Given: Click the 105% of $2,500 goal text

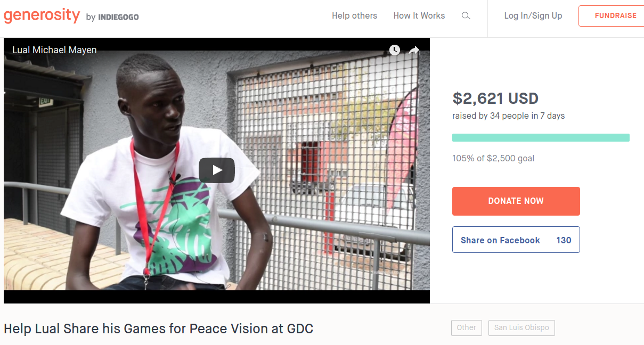Looking at the screenshot, I should point(493,158).
